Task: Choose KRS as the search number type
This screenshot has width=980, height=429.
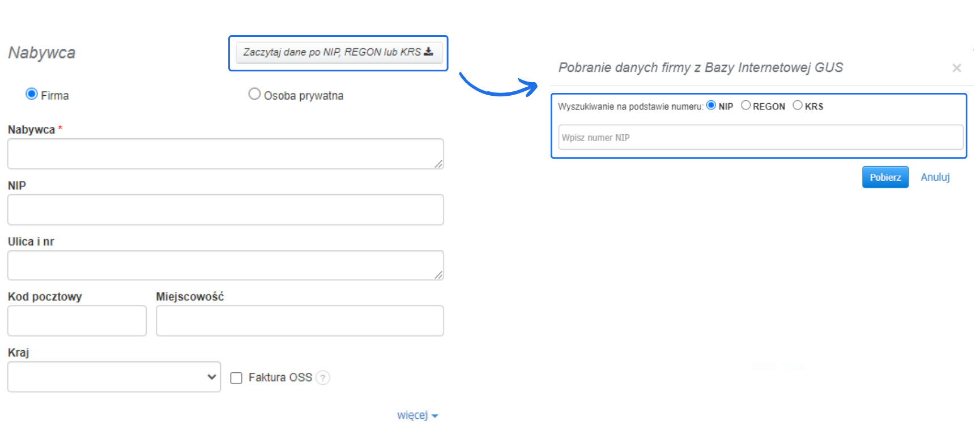Action: (x=798, y=105)
